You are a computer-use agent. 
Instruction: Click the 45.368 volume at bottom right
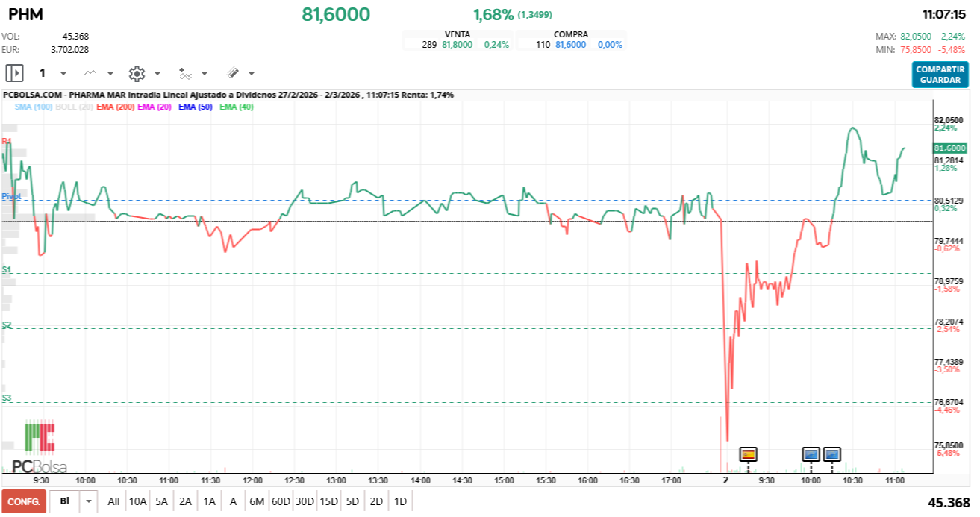coord(949,502)
